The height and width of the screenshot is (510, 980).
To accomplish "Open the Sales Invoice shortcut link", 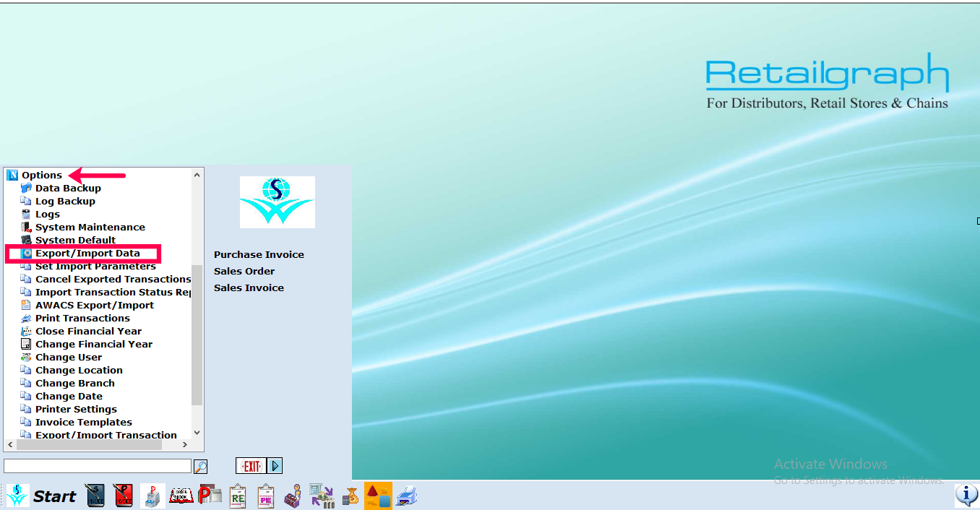I will pyautogui.click(x=249, y=288).
